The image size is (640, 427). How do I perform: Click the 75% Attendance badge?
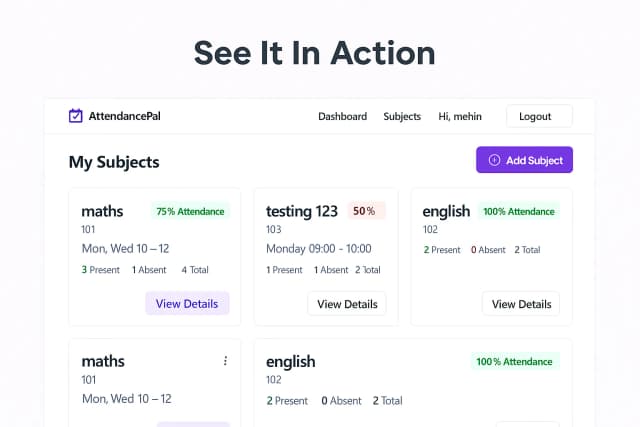pos(190,211)
